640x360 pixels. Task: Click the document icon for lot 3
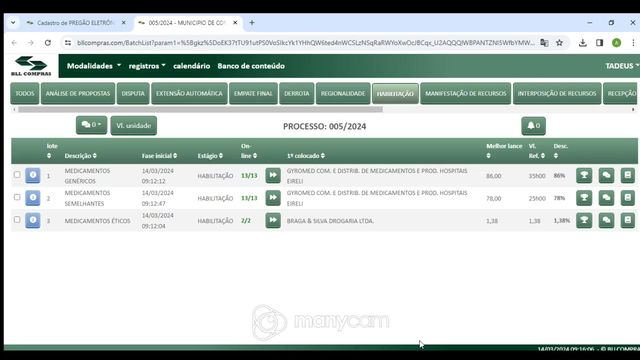628,220
